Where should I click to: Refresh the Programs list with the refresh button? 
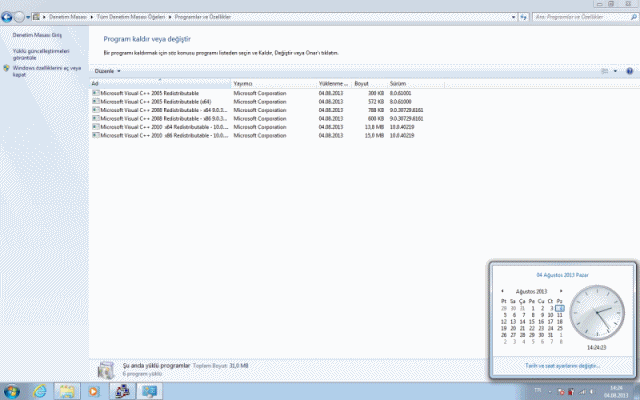coord(524,17)
